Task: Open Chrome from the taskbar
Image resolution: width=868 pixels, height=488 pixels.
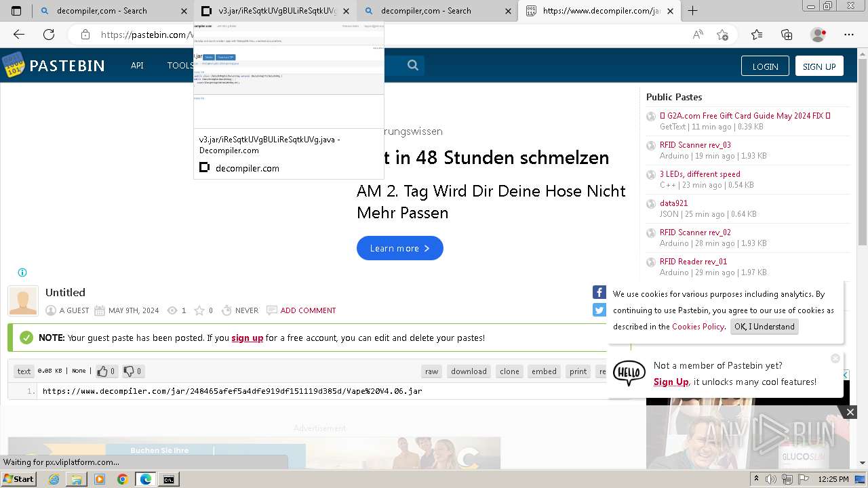Action: click(122, 479)
